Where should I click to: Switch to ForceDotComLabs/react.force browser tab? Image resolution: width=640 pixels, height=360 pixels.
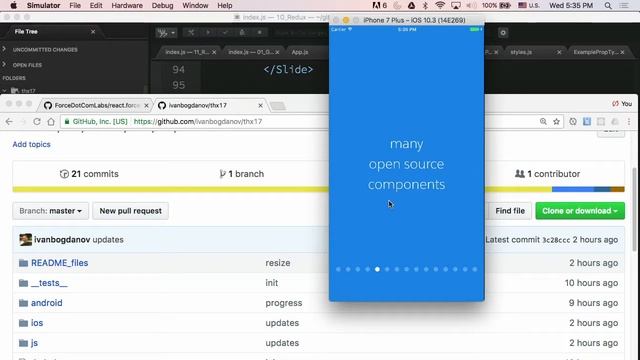point(97,105)
